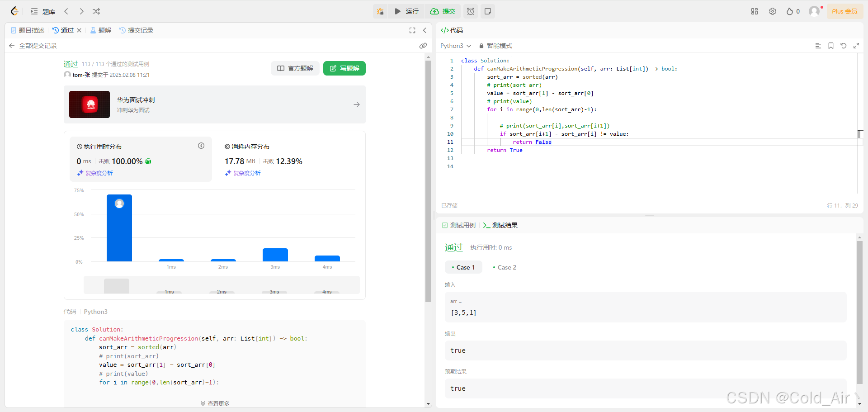Click the 写题解 button
Image resolution: width=868 pixels, height=412 pixels.
tap(344, 68)
